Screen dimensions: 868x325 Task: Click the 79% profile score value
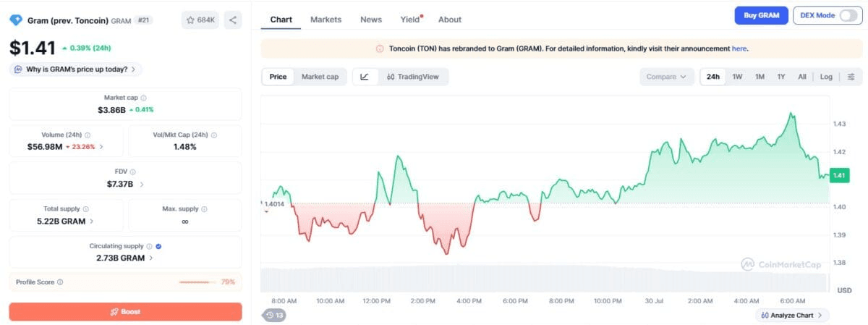point(228,282)
